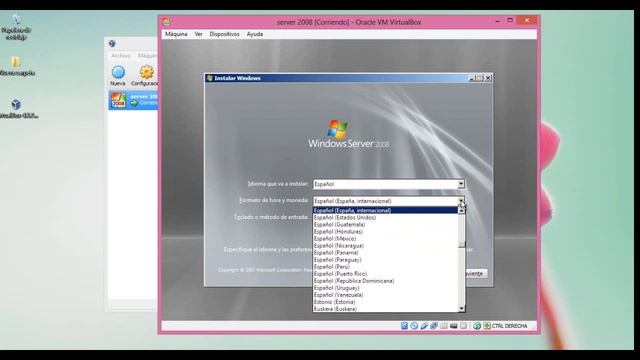
Task: Click the VirtualBox window title bar icon
Action: pos(167,22)
